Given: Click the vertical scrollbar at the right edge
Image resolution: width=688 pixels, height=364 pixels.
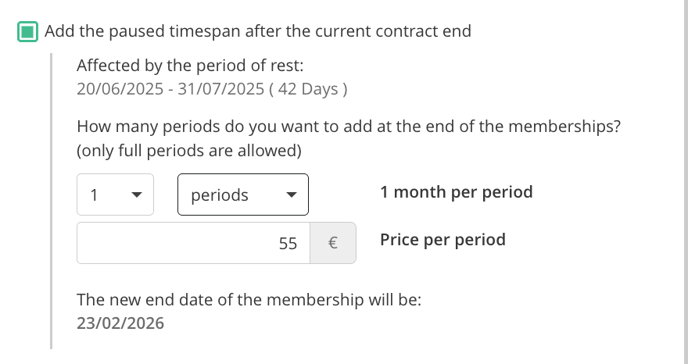Looking at the screenshot, I should pyautogui.click(x=685, y=182).
